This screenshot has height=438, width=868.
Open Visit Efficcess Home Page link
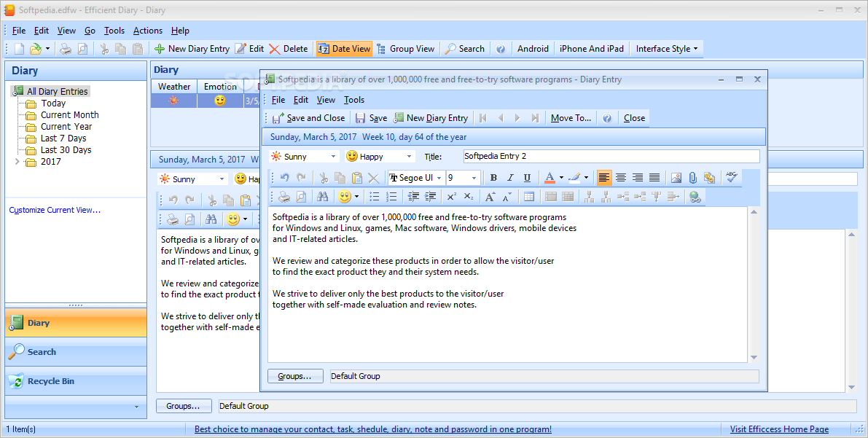pyautogui.click(x=779, y=429)
